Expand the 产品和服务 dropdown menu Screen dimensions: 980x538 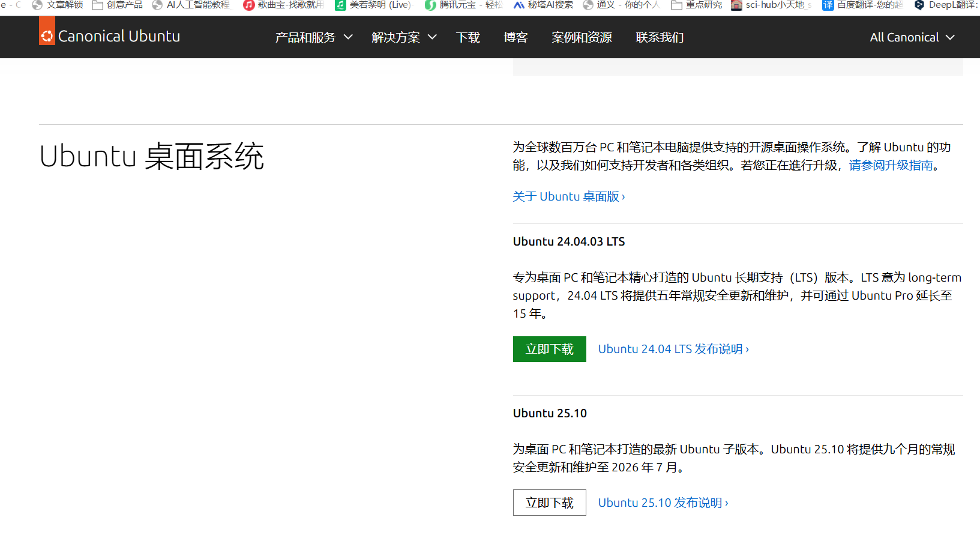[x=314, y=37]
